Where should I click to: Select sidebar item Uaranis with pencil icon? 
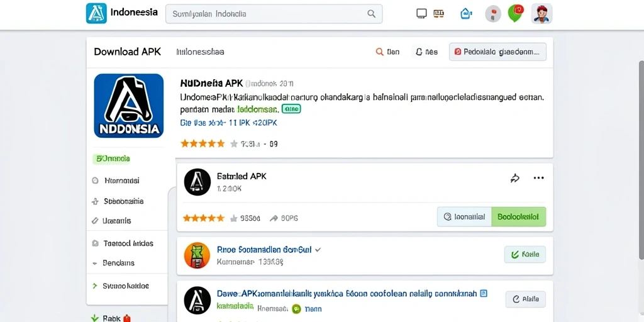[x=116, y=221]
